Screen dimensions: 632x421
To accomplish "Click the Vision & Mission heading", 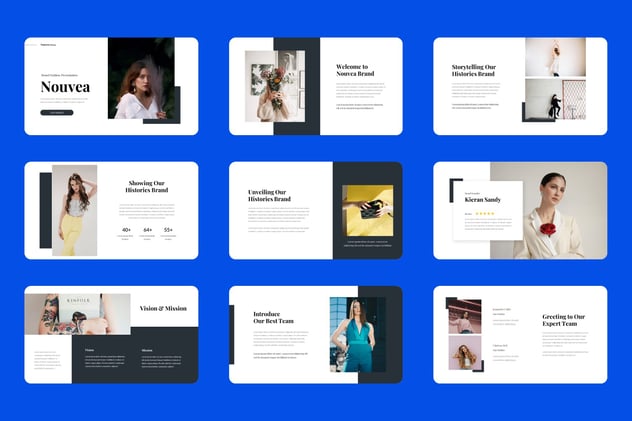I will tap(163, 309).
